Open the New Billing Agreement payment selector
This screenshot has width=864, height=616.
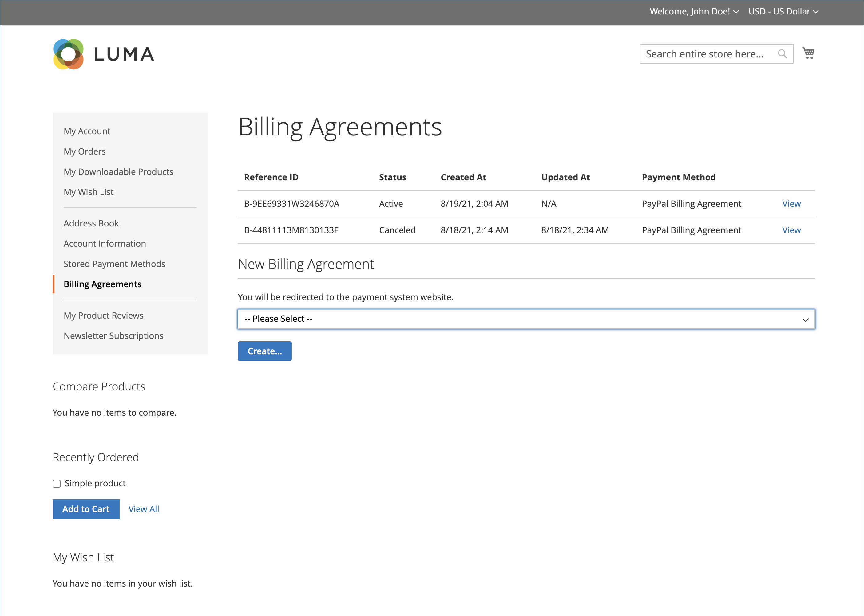pyautogui.click(x=526, y=319)
